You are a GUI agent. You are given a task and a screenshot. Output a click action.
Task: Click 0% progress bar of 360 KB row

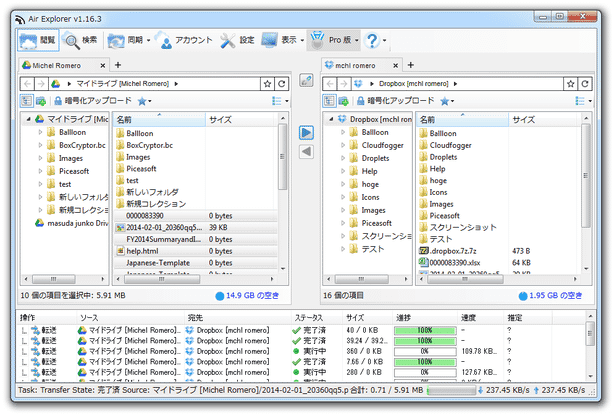425,351
